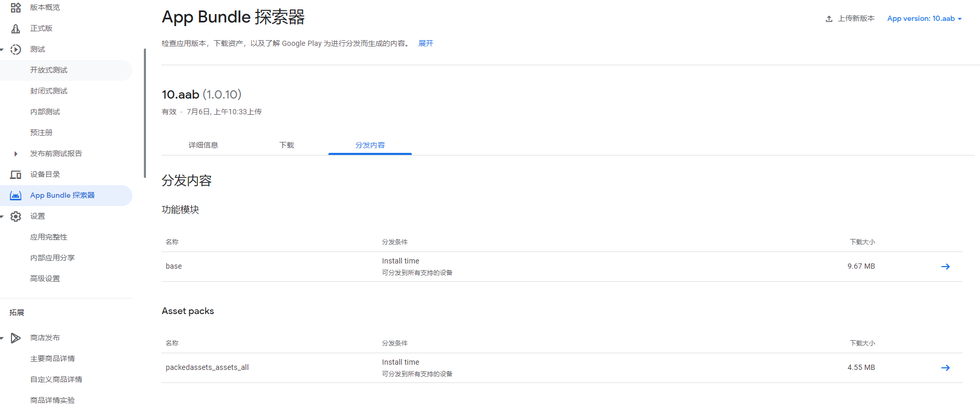The image size is (980, 408).
Task: Click the packedassets_assets_all row name
Action: pos(207,367)
